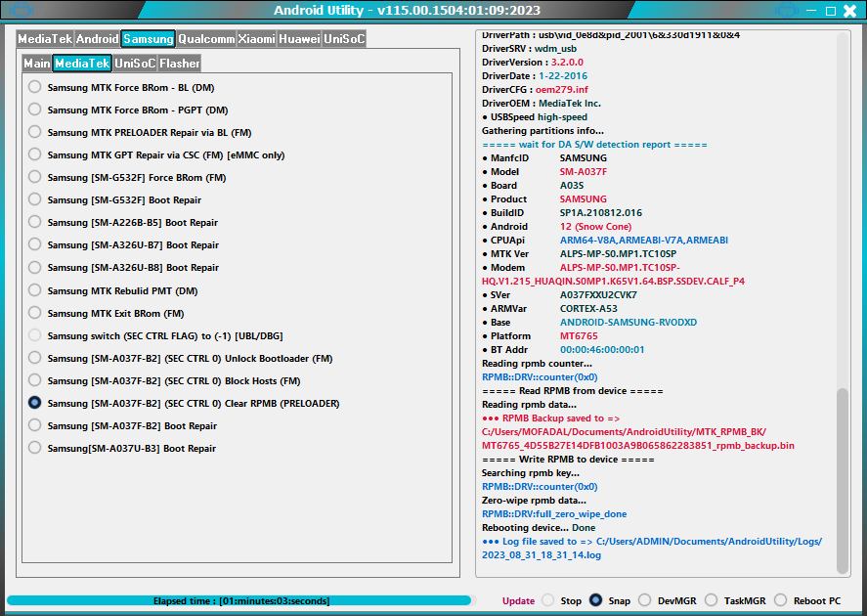Click the log filename 2023_08_31_18_31_14.log
Screen dimensions: 867x616
(x=542, y=554)
